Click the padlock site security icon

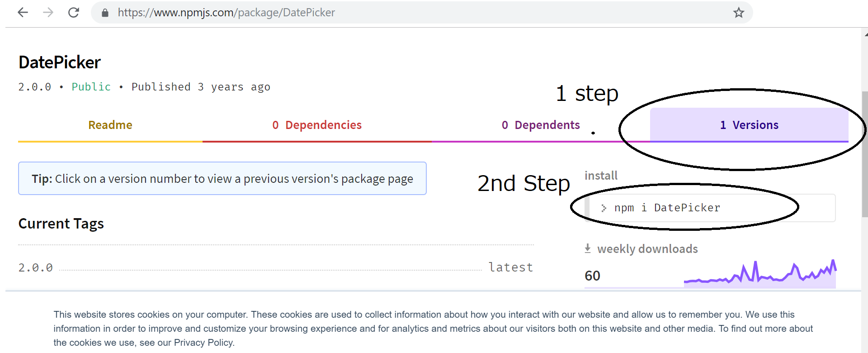pyautogui.click(x=105, y=13)
